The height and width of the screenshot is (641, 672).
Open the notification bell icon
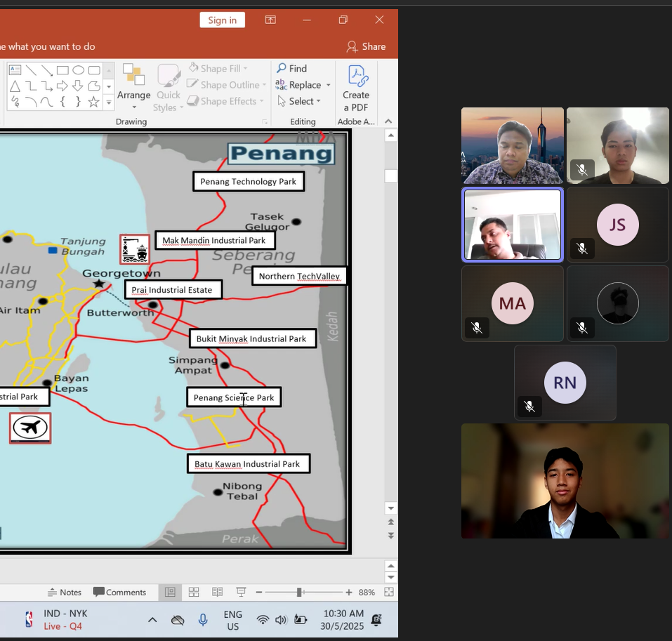click(376, 620)
